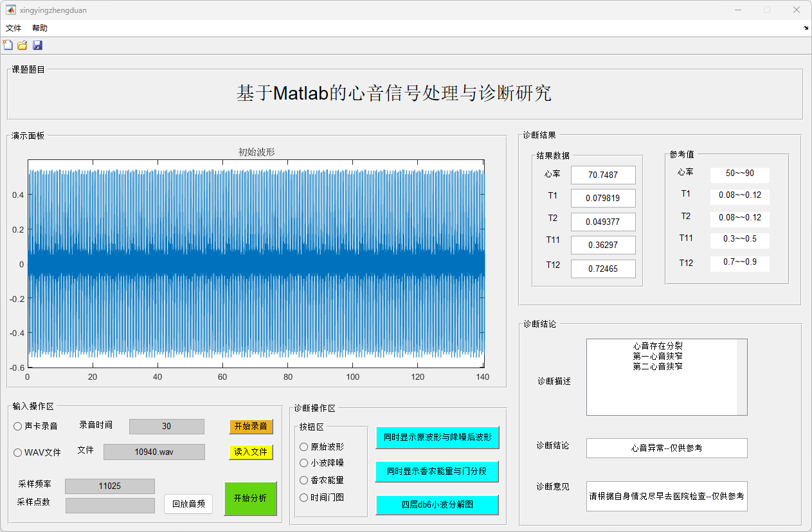Select the 香农能量 radio option
Viewport: 812px width, 532px height.
point(304,480)
